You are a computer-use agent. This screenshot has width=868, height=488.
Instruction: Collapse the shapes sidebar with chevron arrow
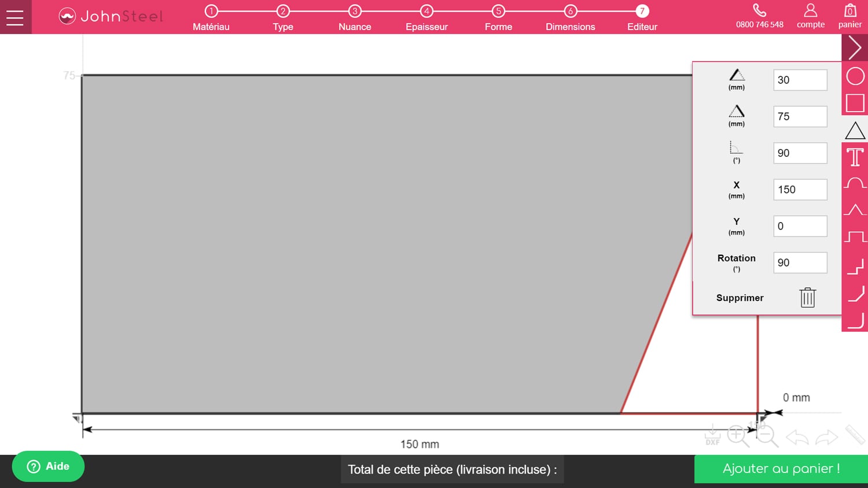click(855, 47)
